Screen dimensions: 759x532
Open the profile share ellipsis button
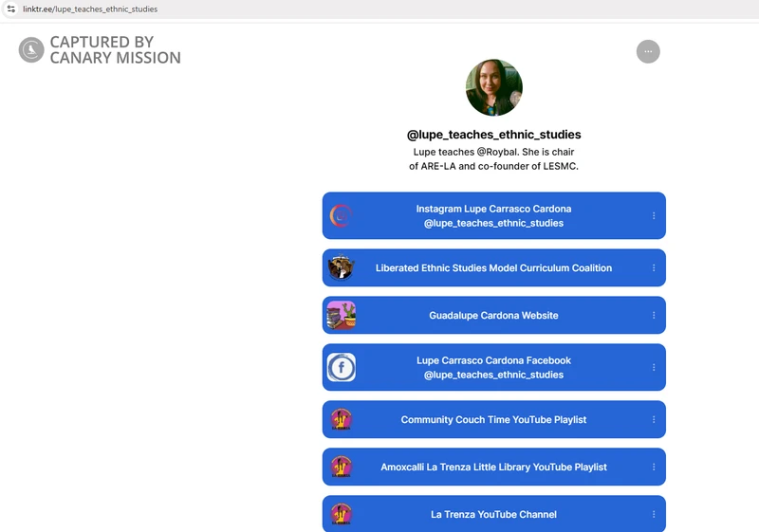tap(648, 51)
